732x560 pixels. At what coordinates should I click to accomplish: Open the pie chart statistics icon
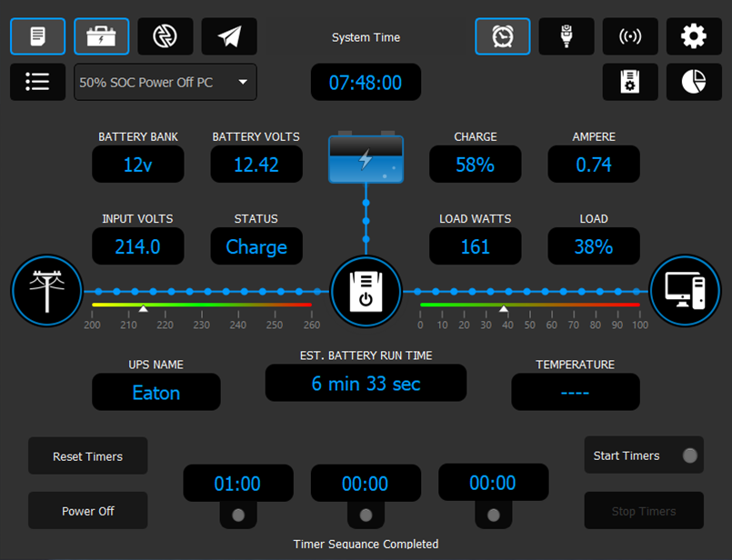(693, 82)
